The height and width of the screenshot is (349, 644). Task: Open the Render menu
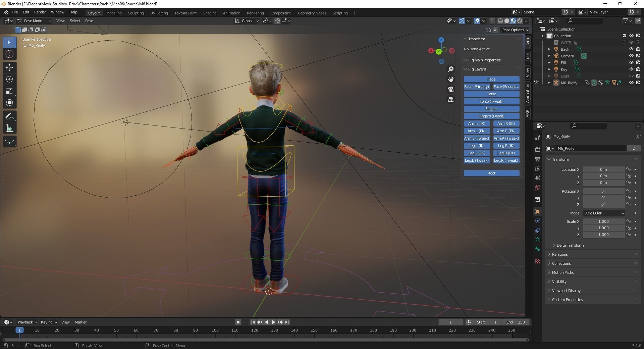click(x=40, y=12)
